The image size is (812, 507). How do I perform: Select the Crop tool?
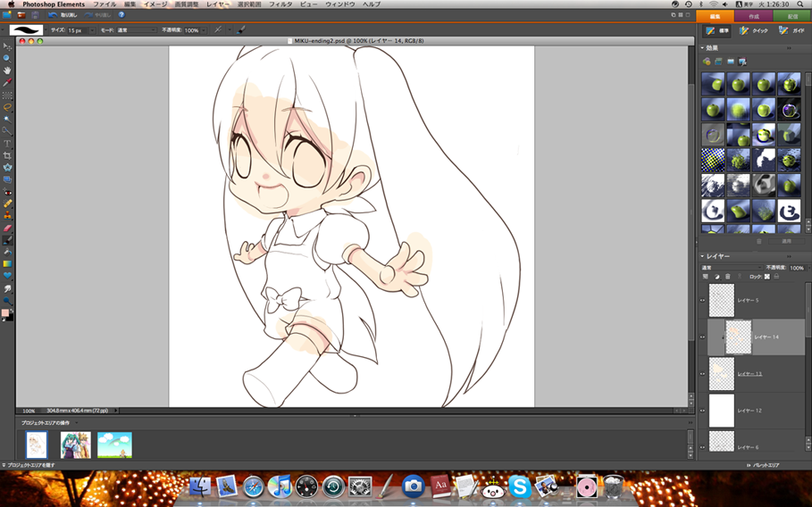pos(7,155)
